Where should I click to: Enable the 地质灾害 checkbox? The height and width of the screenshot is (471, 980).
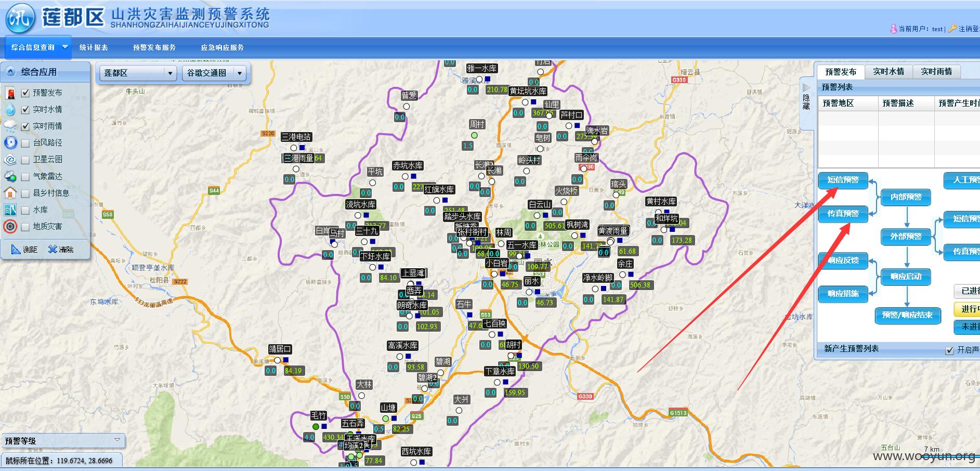point(25,226)
